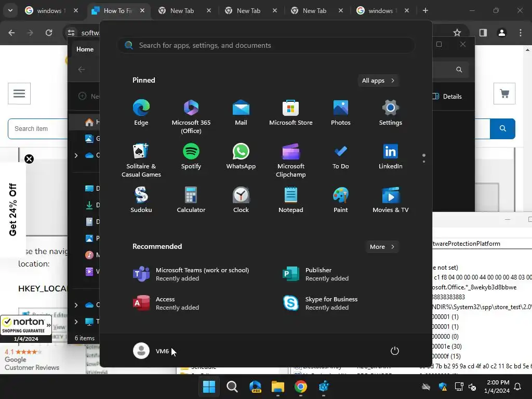Open Microsoft Store from pinned apps
Viewport: 532px width, 399px height.
point(291,113)
